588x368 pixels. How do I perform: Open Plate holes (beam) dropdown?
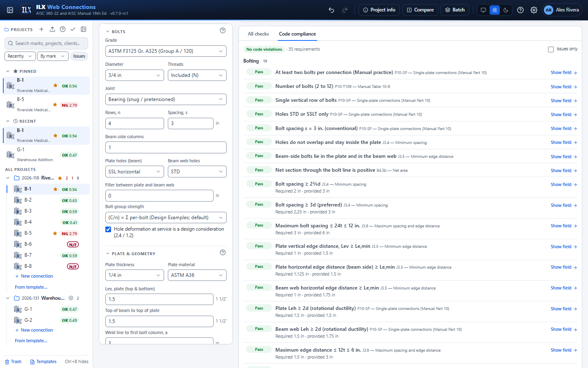pyautogui.click(x=135, y=172)
